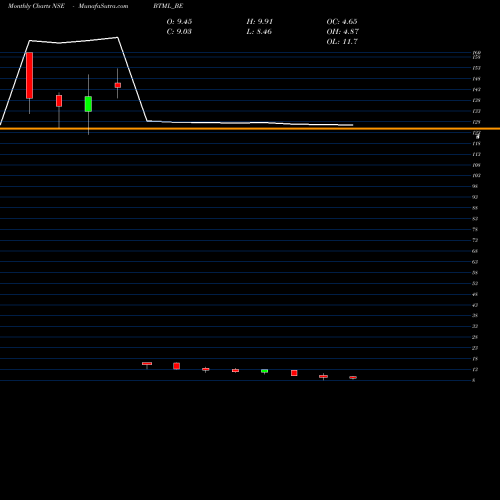
Task: Click the 38 price axis label
Action: (475, 315)
